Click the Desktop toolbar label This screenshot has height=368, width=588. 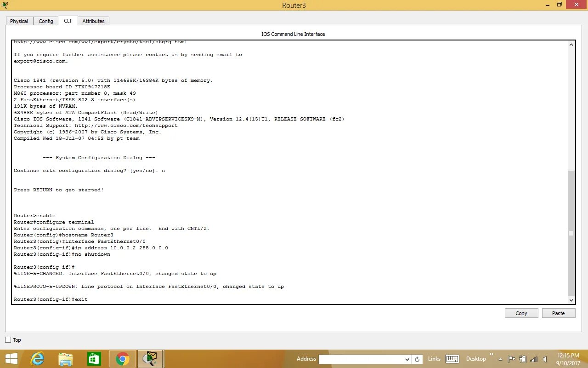coord(476,359)
